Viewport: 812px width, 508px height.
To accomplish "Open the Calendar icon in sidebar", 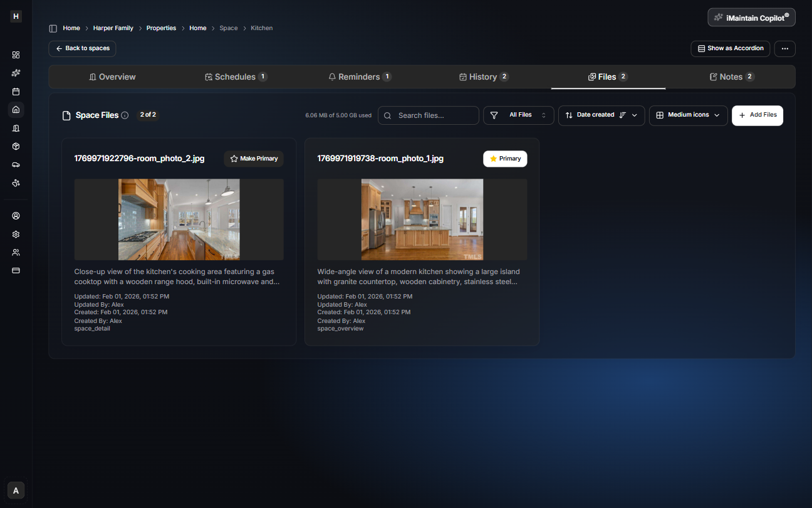I will [16, 92].
